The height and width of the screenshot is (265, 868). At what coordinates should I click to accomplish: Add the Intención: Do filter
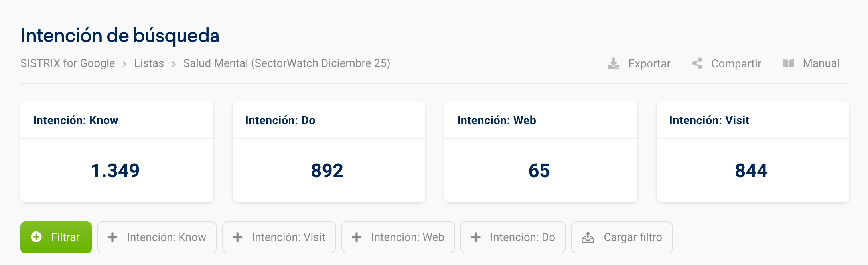coord(513,237)
